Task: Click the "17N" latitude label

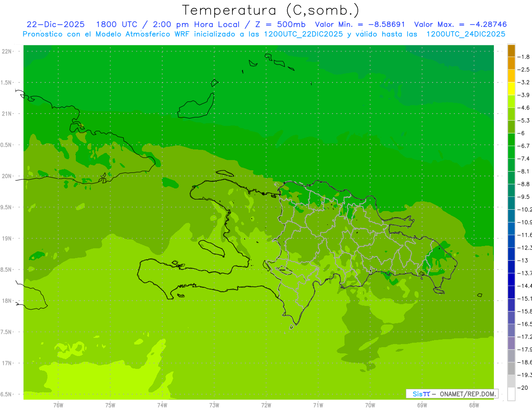Action: (7, 363)
